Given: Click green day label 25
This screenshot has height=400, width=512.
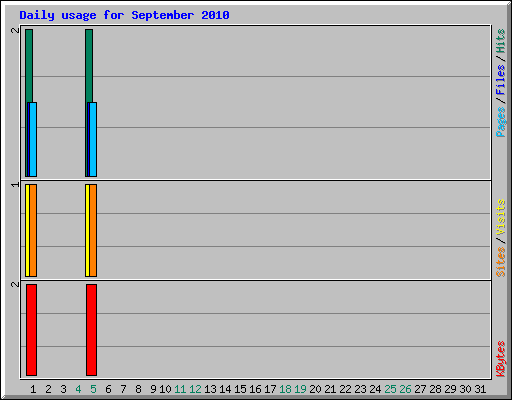Looking at the screenshot, I should coord(390,389).
